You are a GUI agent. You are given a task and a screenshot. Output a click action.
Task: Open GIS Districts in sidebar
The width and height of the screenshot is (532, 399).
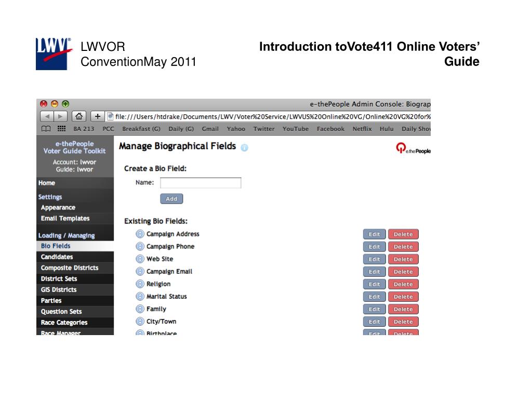(75, 289)
